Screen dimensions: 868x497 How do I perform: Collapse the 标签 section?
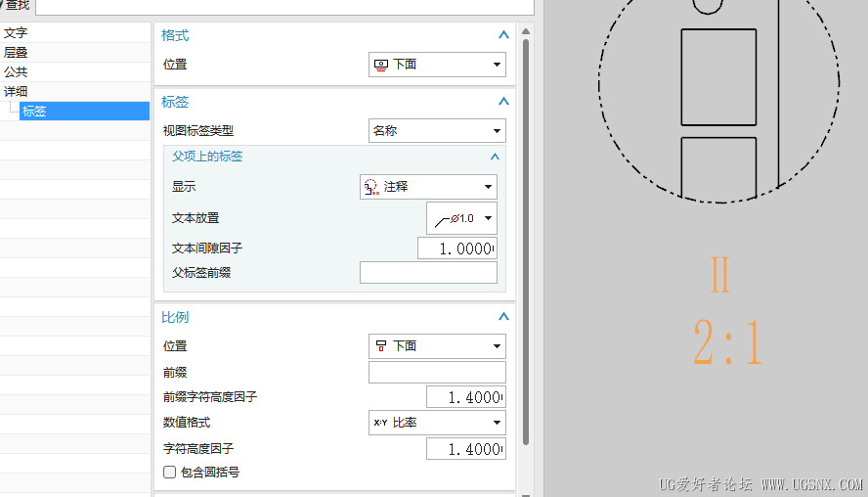point(503,102)
